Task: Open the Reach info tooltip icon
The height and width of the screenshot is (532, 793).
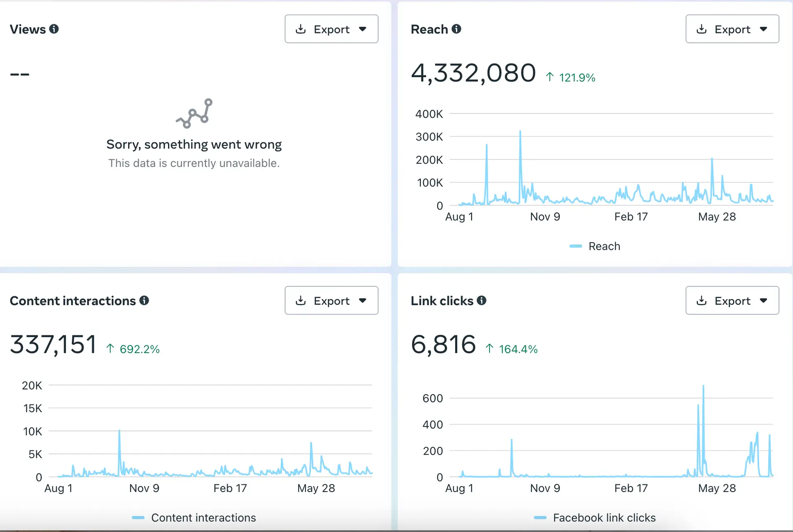Action: [x=456, y=29]
